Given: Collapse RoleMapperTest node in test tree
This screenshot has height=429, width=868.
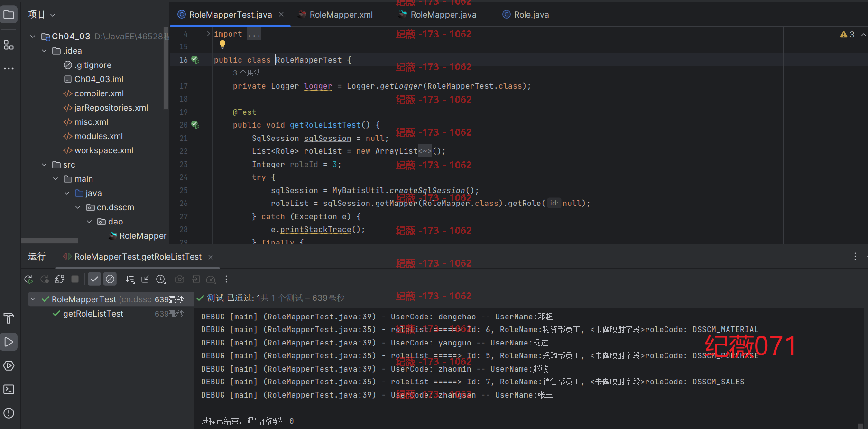Looking at the screenshot, I should pos(33,299).
